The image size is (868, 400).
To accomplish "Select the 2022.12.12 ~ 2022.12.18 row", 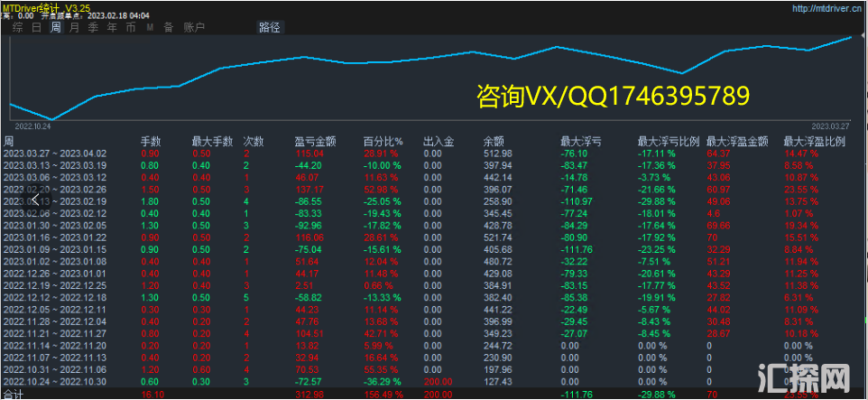I will [x=55, y=295].
